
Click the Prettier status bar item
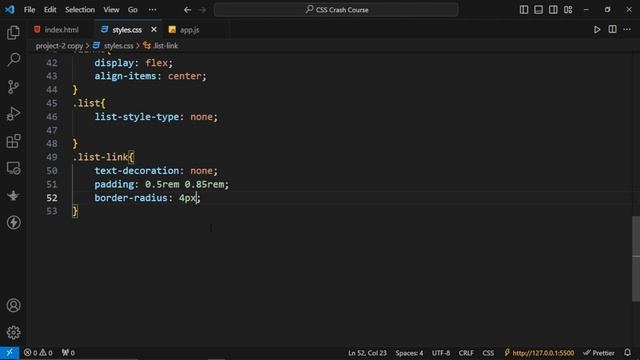pyautogui.click(x=599, y=353)
